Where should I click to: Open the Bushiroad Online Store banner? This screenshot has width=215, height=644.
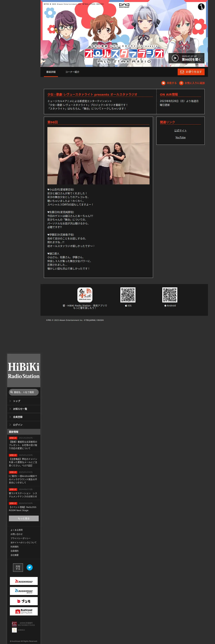click(x=24, y=611)
